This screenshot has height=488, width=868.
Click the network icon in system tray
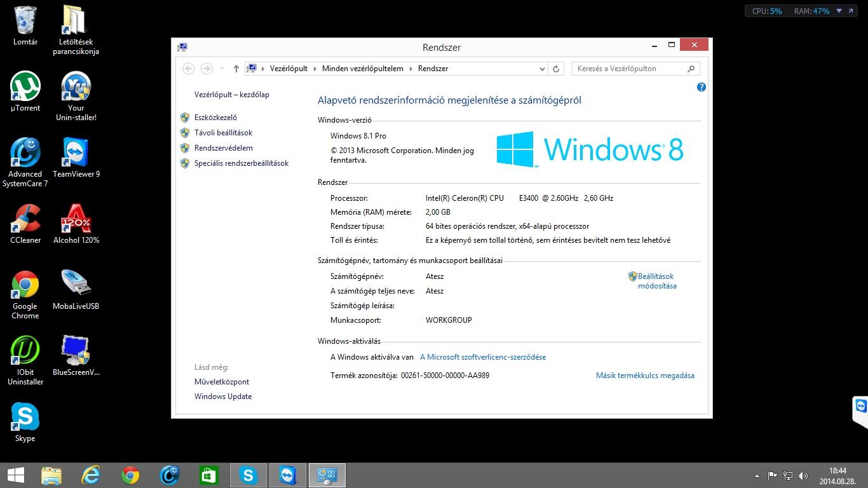[788, 475]
